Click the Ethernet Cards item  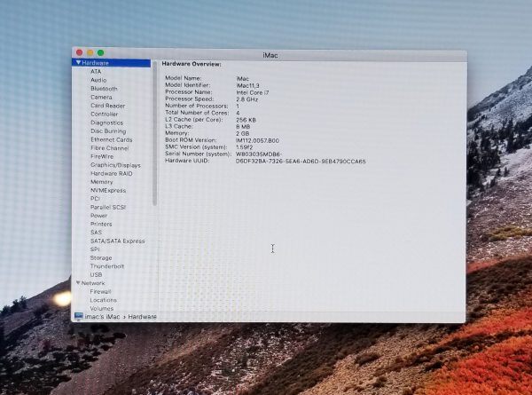(x=111, y=139)
